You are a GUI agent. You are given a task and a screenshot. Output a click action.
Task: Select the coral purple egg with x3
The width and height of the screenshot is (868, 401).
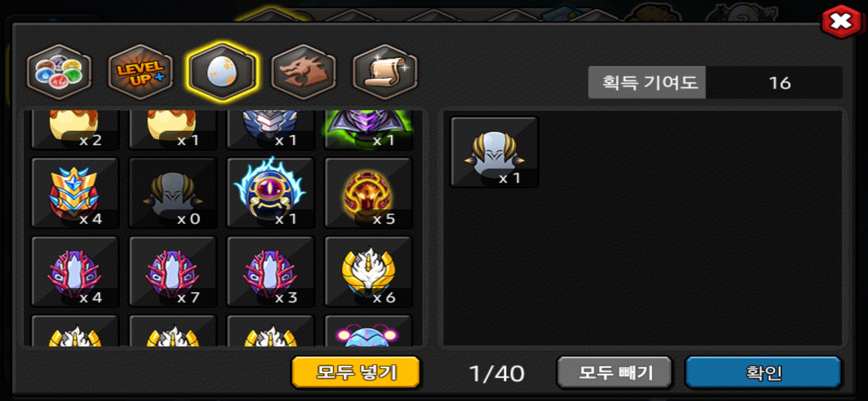271,271
